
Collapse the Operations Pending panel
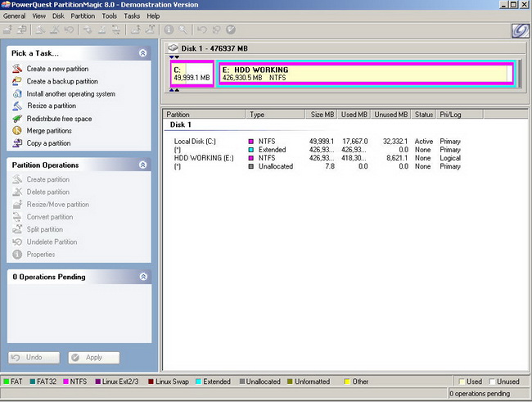click(143, 277)
